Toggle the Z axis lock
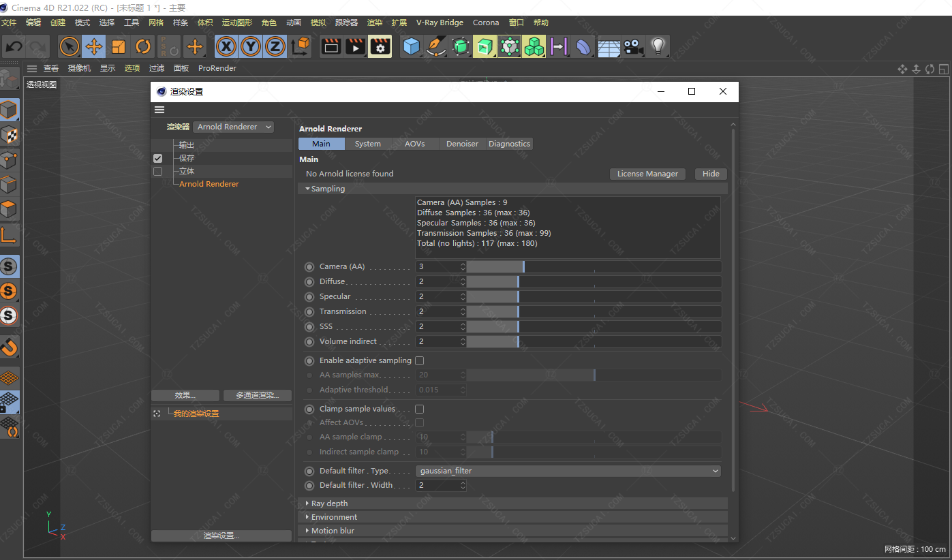The width and height of the screenshot is (952, 560). (275, 47)
